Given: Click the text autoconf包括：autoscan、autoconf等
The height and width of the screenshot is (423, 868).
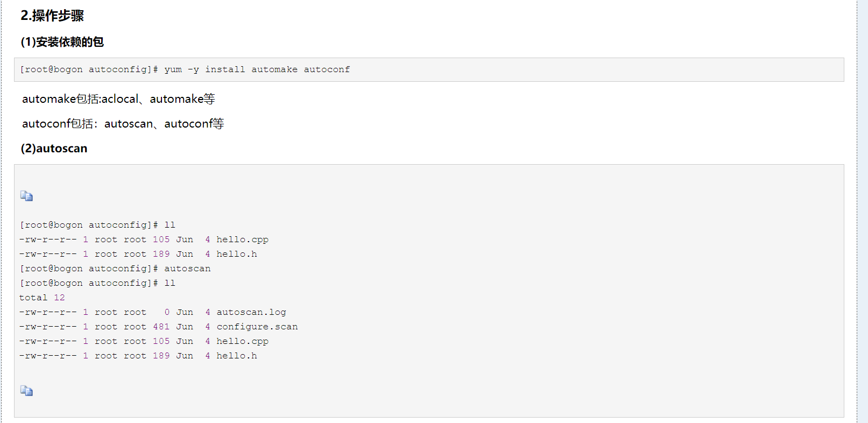Looking at the screenshot, I should (x=123, y=124).
